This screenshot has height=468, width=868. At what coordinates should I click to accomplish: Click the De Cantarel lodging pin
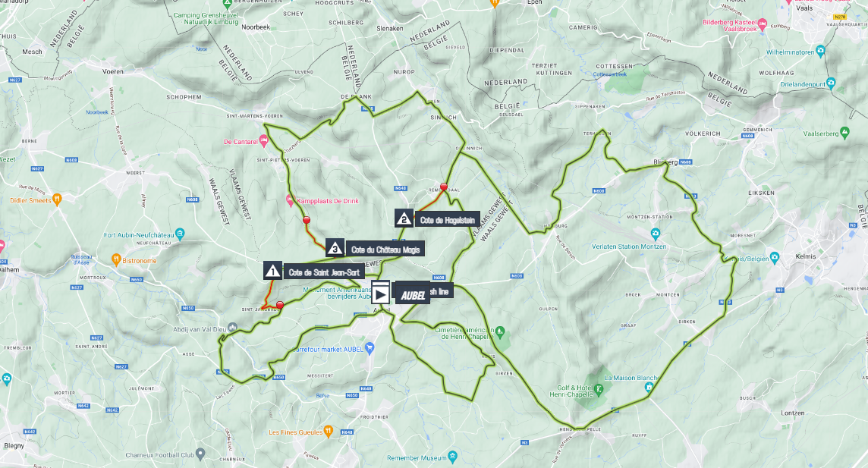click(x=263, y=142)
